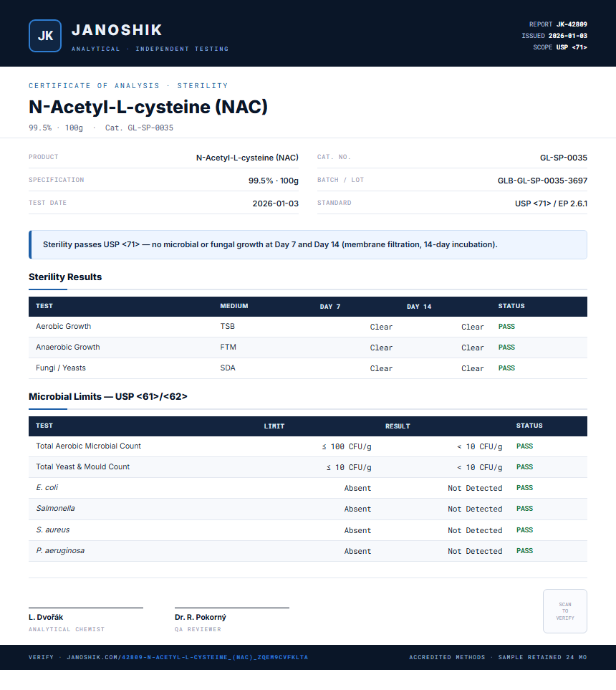The image size is (616, 690).
Task: Click the TSB medium cell
Action: 228,327
